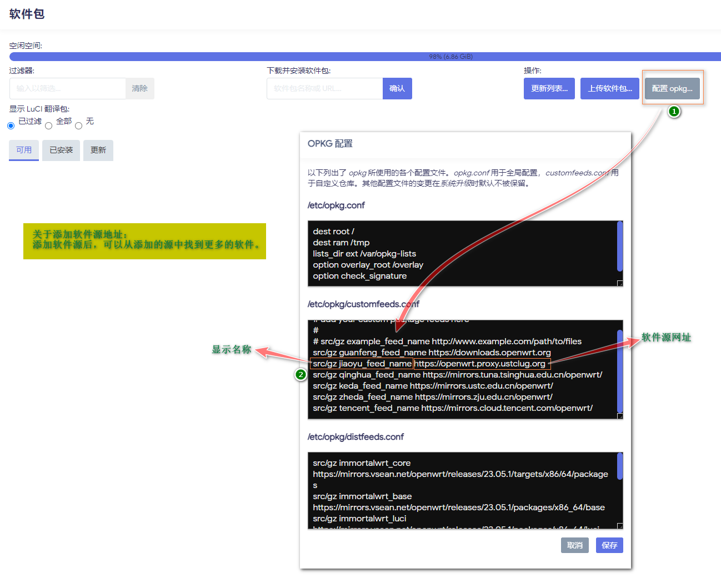Click the distfeeds.conf textarea resize handle
This screenshot has width=721, height=588.
pyautogui.click(x=620, y=526)
